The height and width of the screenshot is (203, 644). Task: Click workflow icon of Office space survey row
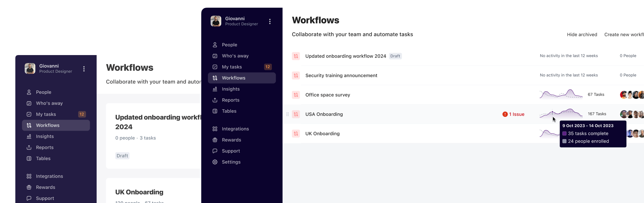pos(296,95)
